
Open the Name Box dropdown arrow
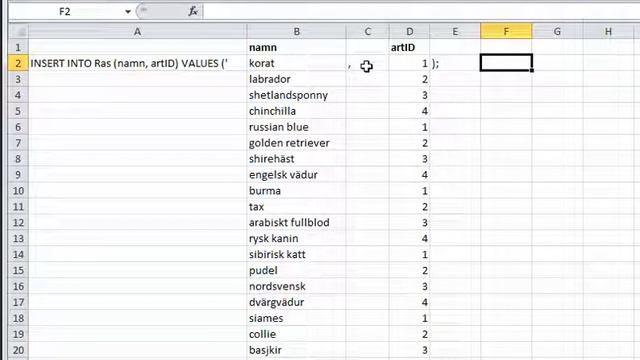pos(128,12)
